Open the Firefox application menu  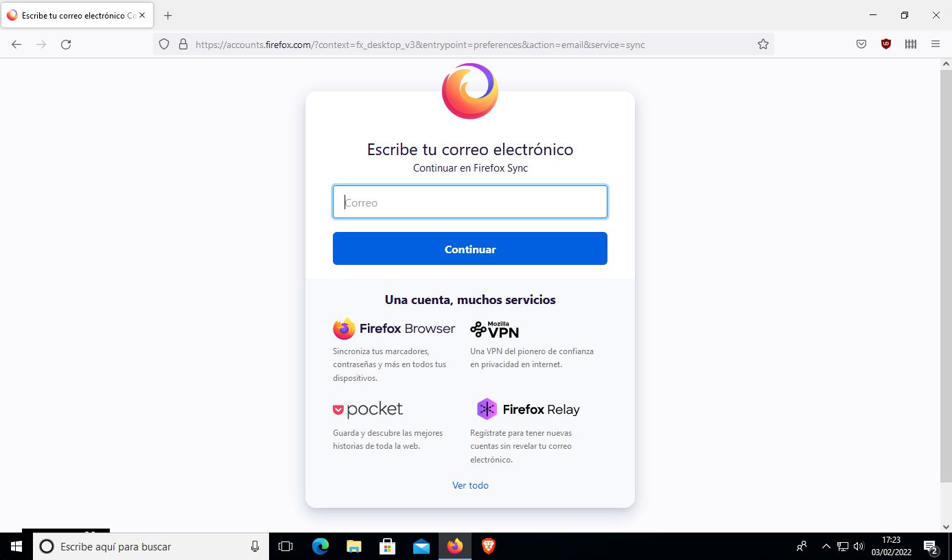935,45
